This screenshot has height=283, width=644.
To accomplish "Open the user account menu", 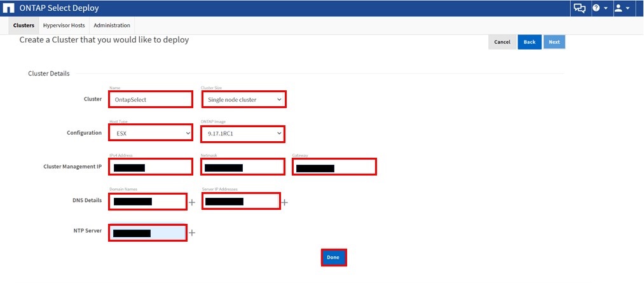I will coord(622,8).
